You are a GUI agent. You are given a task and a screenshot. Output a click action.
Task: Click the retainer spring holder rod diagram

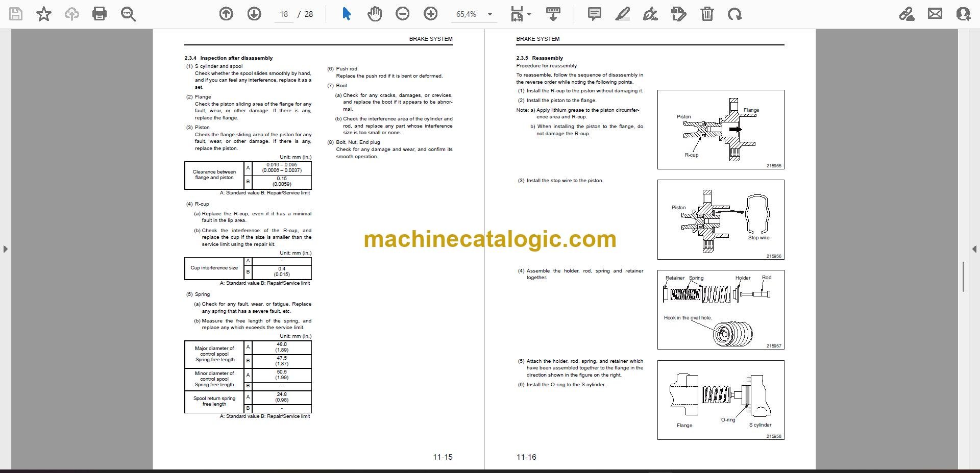click(x=721, y=310)
